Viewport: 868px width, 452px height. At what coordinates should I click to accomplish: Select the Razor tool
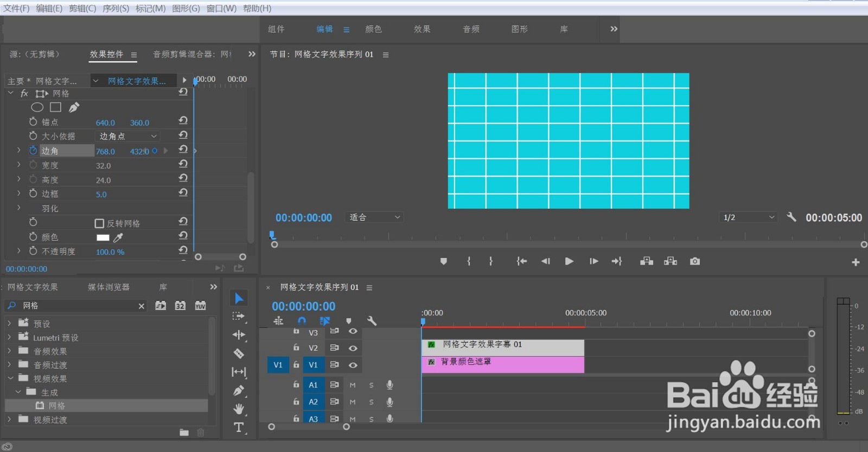click(x=239, y=353)
